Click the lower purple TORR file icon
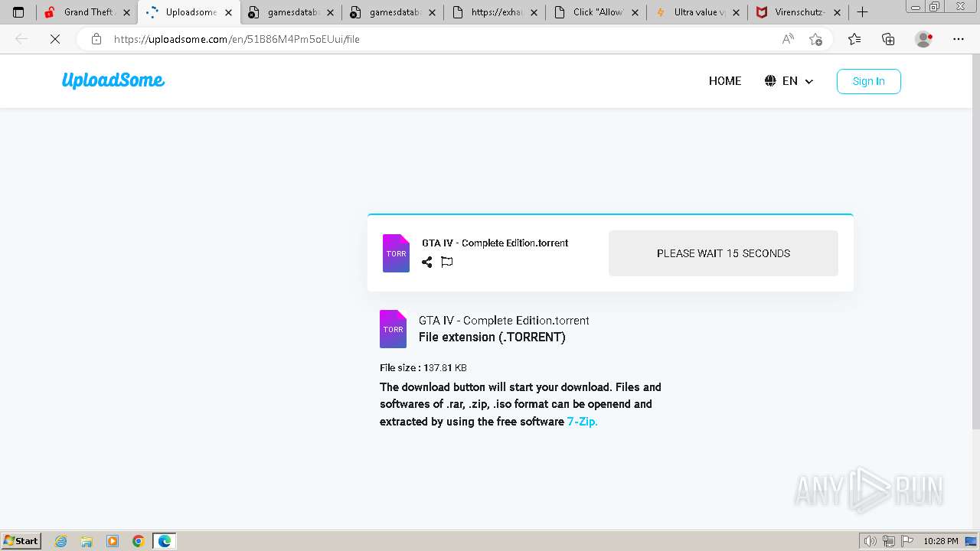980x551 pixels. (x=394, y=329)
